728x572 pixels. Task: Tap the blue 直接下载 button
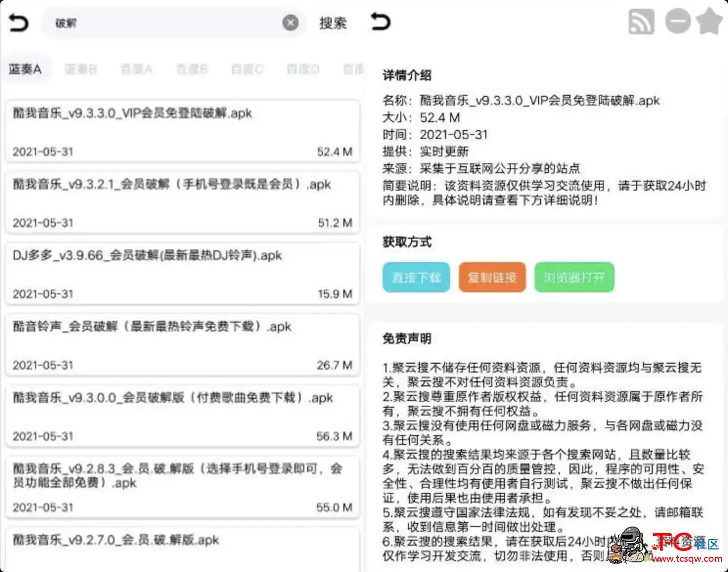point(416,277)
